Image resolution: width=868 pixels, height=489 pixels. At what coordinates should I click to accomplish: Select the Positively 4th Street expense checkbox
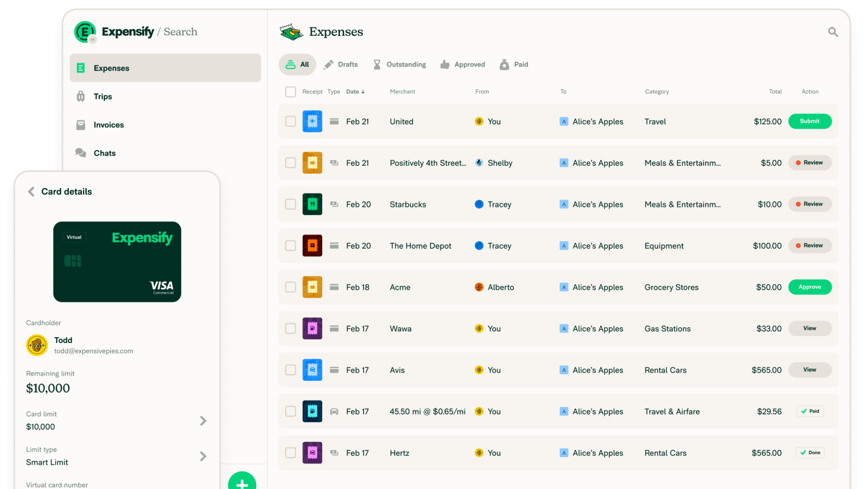(x=290, y=163)
